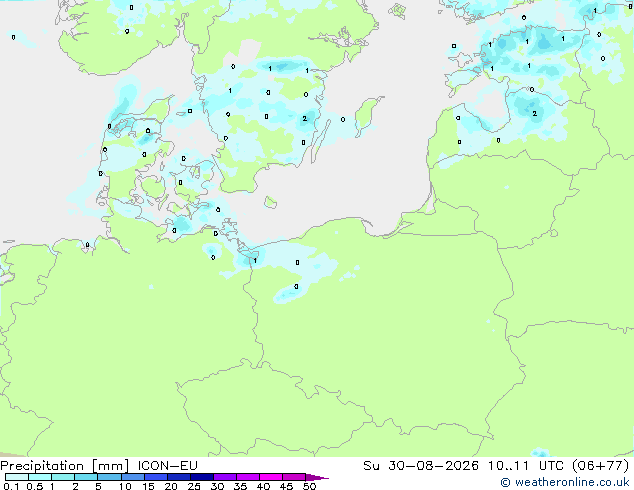Select the 20–25 mm dark blue swatch
634x490 pixels.
coord(179,477)
